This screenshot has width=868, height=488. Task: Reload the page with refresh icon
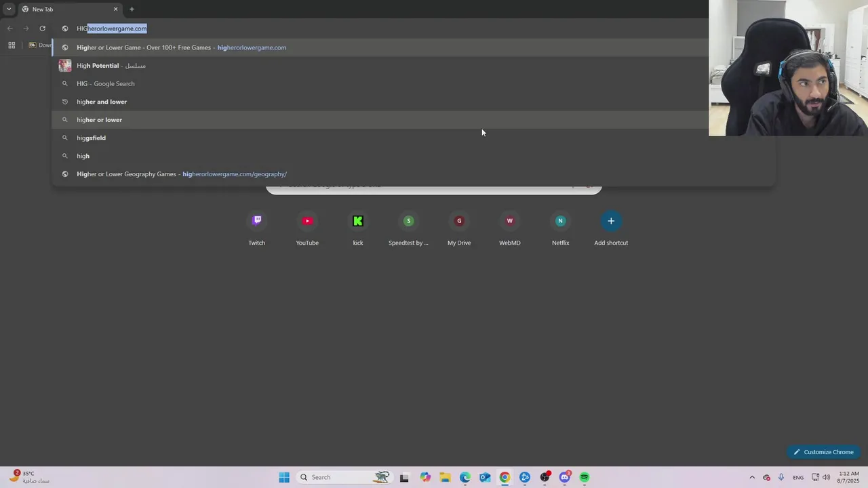pos(42,28)
